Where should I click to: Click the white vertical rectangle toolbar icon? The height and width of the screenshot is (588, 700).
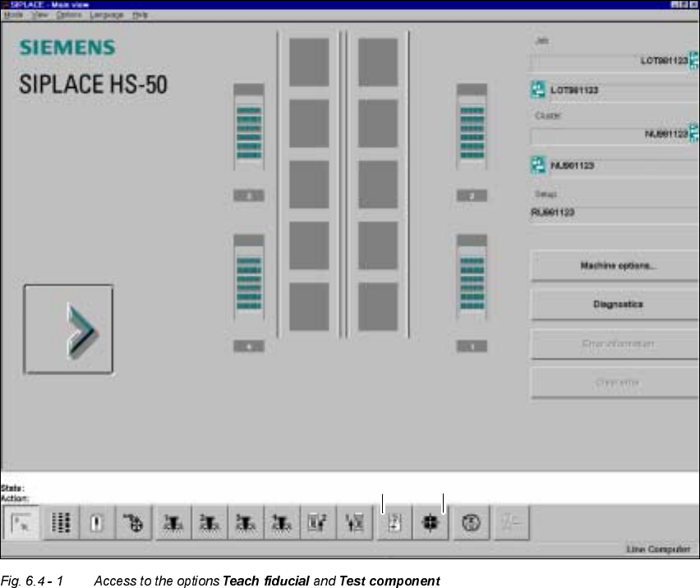[97, 522]
